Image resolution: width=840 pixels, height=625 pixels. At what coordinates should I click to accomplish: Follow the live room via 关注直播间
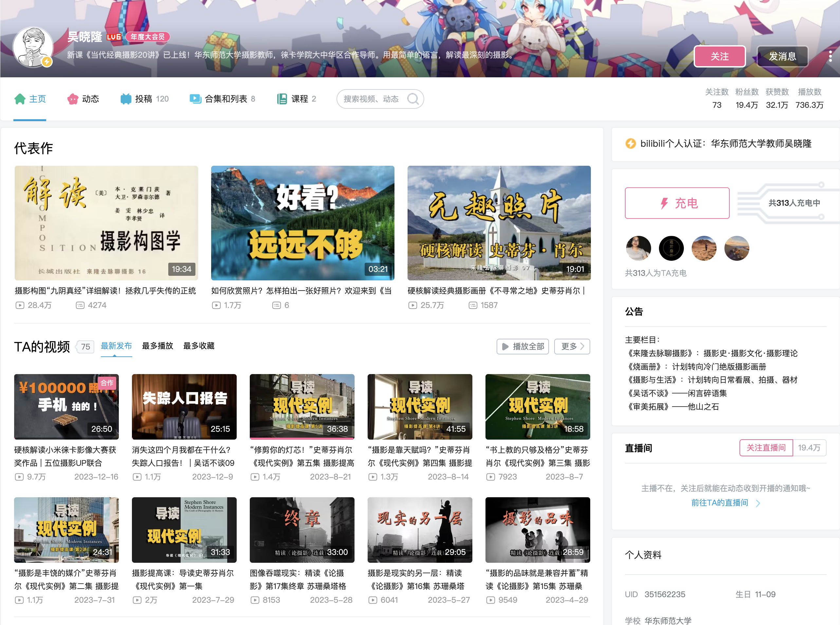pos(766,448)
